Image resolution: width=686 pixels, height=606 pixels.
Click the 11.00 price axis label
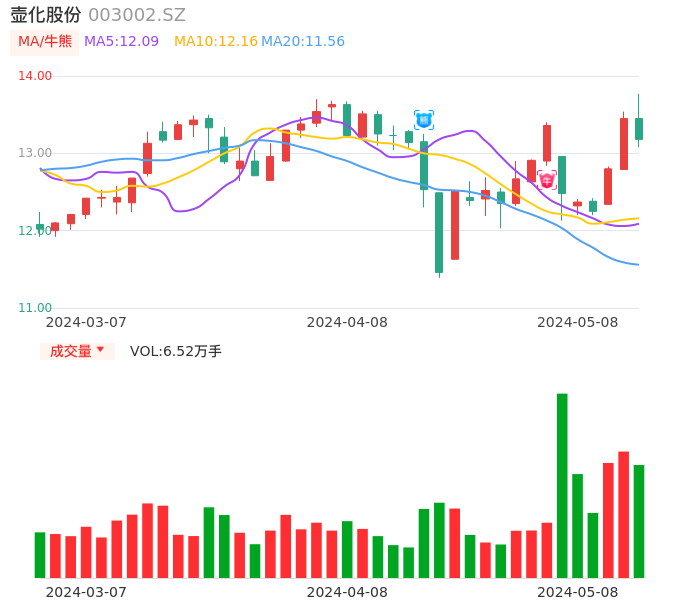35,308
